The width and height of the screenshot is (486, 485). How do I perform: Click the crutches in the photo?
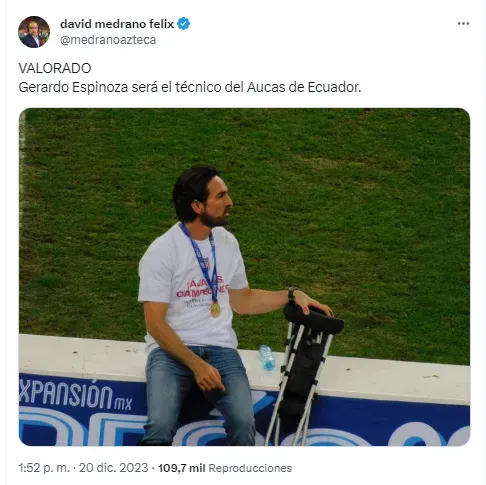pyautogui.click(x=305, y=373)
